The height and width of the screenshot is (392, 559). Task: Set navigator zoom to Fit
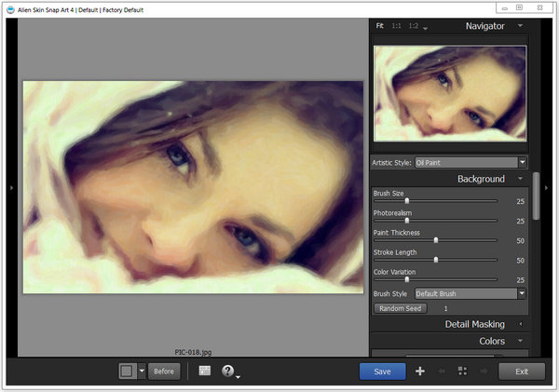tap(379, 26)
